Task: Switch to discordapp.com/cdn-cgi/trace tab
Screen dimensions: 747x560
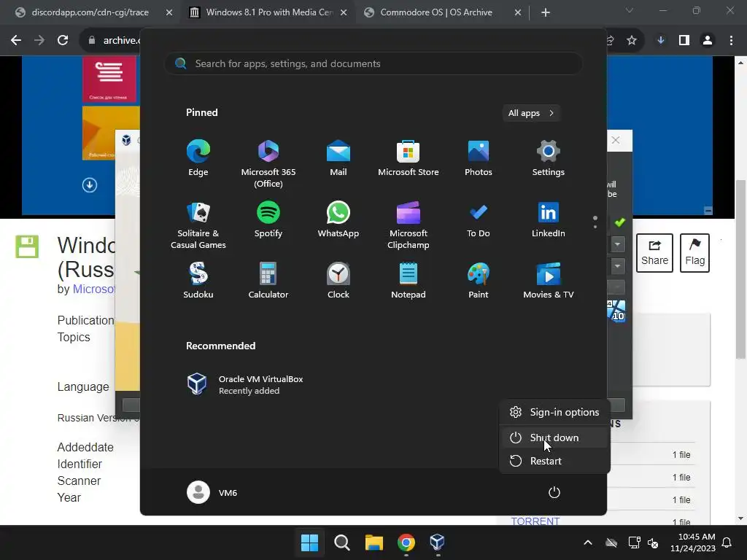Action: (x=90, y=12)
